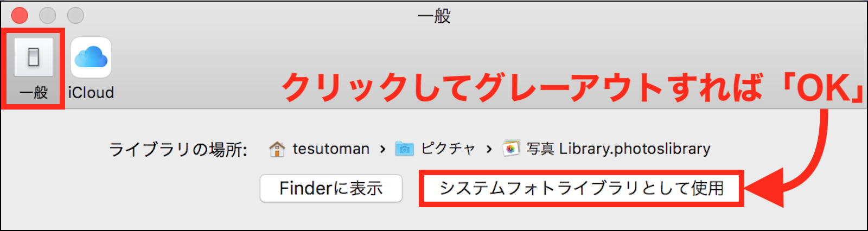The image size is (868, 231).
Task: Click the 一般 label under switch icon
Action: click(x=34, y=93)
